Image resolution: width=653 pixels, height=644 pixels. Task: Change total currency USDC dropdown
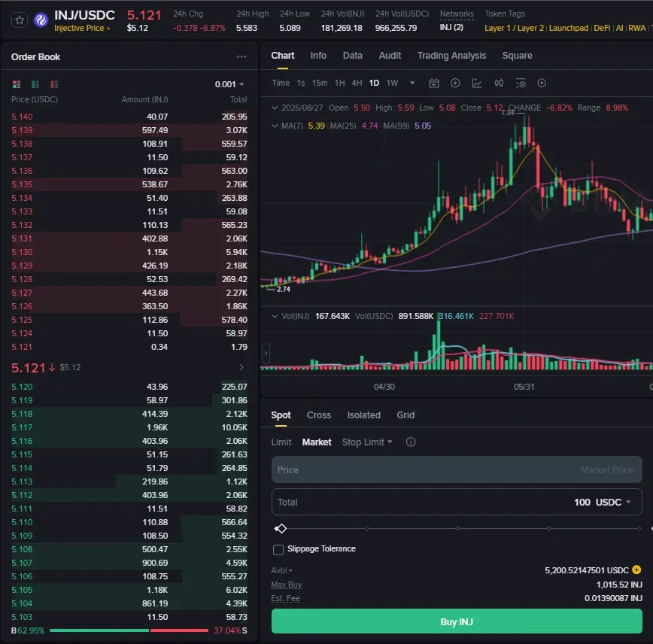point(613,502)
